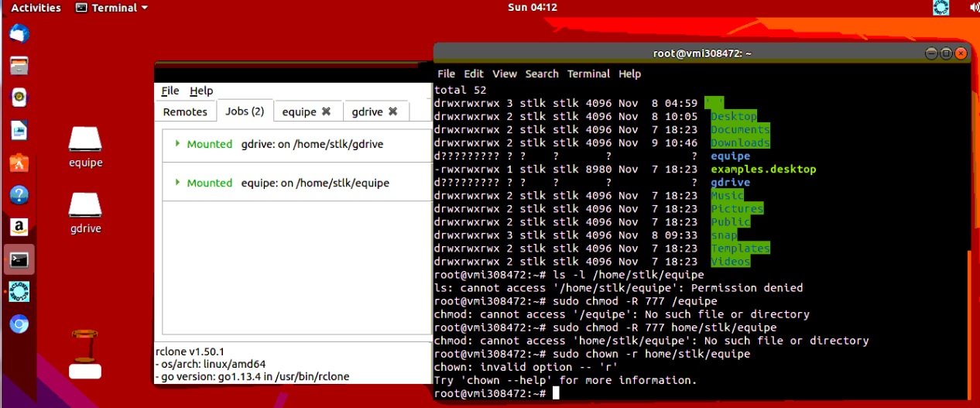The width and height of the screenshot is (980, 408).
Task: Open Ubuntu Software dock icon
Action: pos(19,163)
